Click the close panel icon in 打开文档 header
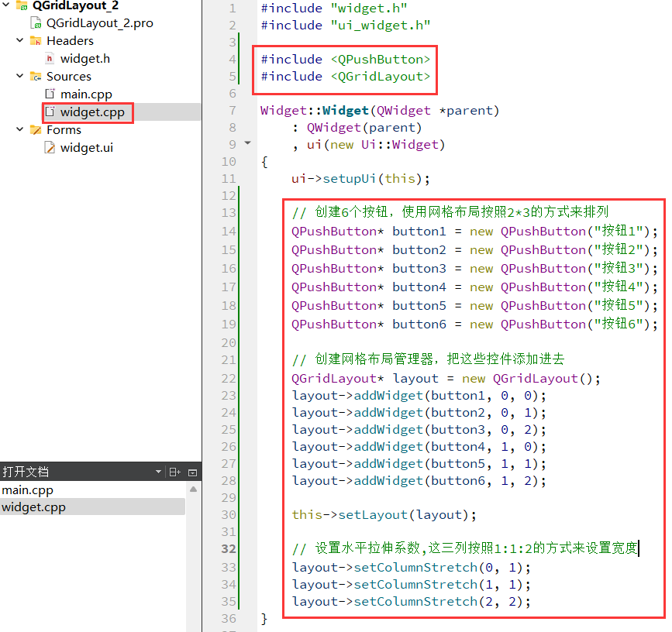Screen dimensions: 672x632 [x=193, y=472]
